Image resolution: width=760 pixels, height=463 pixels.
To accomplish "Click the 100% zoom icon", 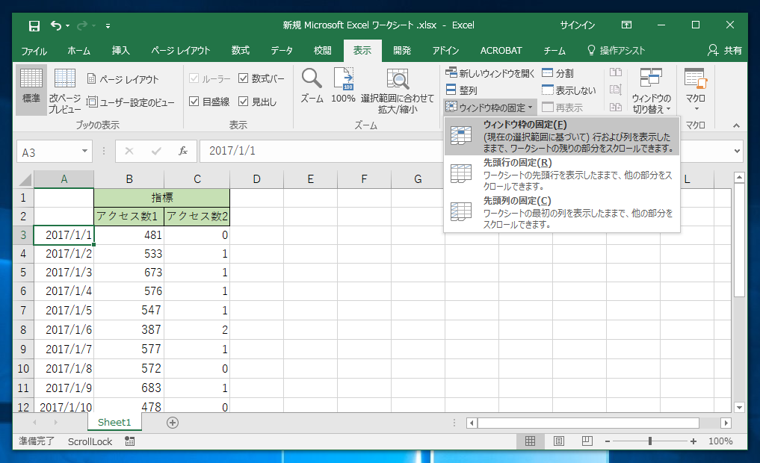I will point(343,85).
